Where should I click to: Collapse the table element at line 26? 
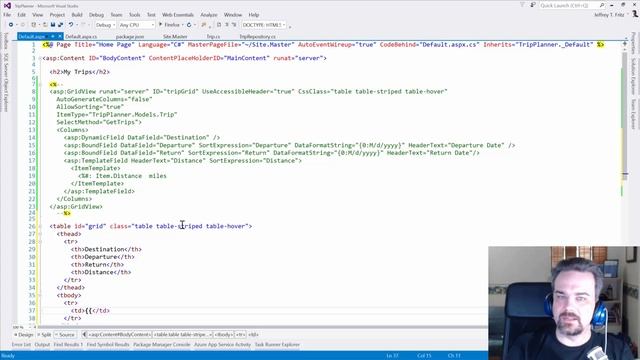(40, 226)
